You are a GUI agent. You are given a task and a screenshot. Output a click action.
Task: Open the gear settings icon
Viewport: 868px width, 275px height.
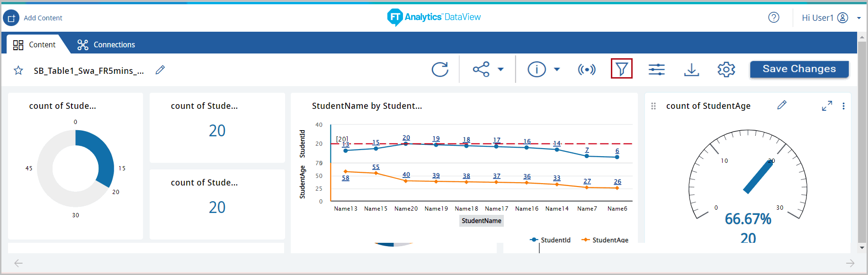pos(726,70)
